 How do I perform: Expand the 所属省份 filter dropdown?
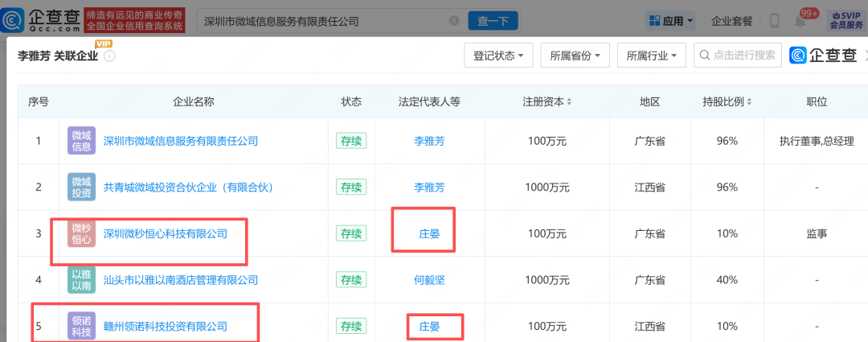click(575, 56)
